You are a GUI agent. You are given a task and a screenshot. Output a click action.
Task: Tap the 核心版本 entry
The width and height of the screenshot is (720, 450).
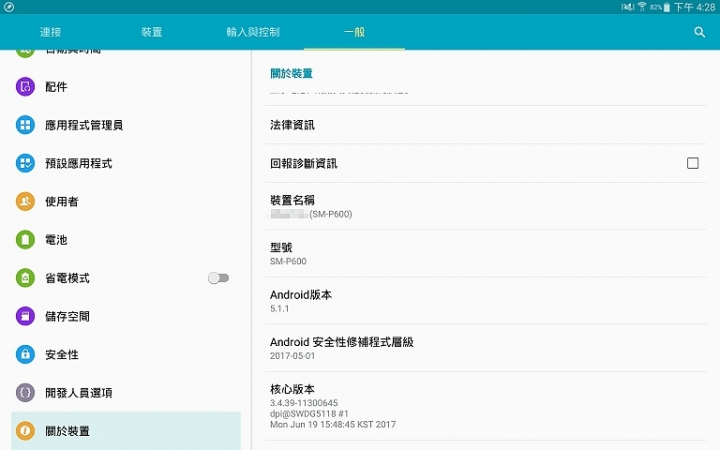[486, 406]
